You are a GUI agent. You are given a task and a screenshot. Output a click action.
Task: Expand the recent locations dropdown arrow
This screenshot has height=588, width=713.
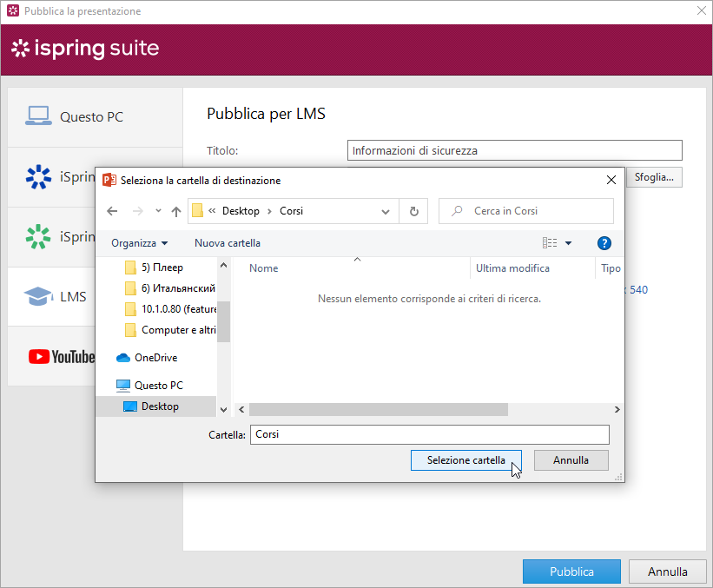tap(158, 211)
